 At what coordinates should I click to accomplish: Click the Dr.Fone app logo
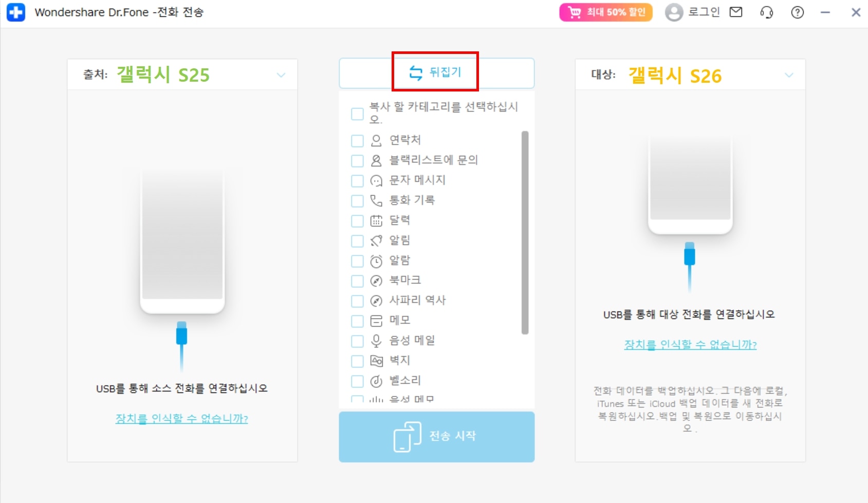[16, 12]
